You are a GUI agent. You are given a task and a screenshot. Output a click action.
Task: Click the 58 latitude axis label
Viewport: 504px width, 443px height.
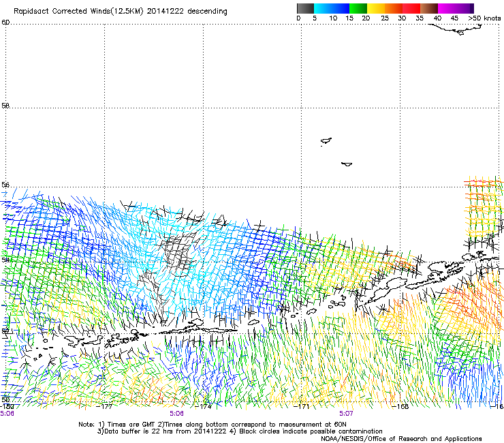click(5, 106)
